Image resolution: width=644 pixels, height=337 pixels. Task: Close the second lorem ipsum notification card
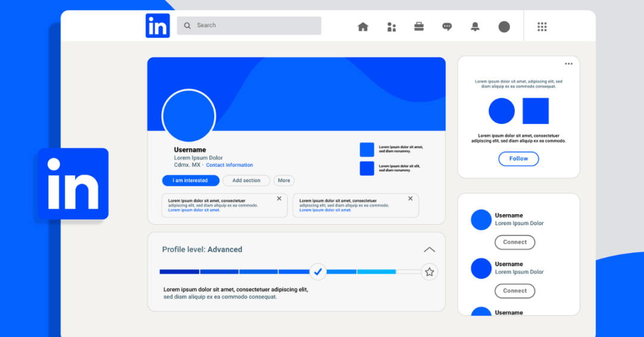[410, 199]
